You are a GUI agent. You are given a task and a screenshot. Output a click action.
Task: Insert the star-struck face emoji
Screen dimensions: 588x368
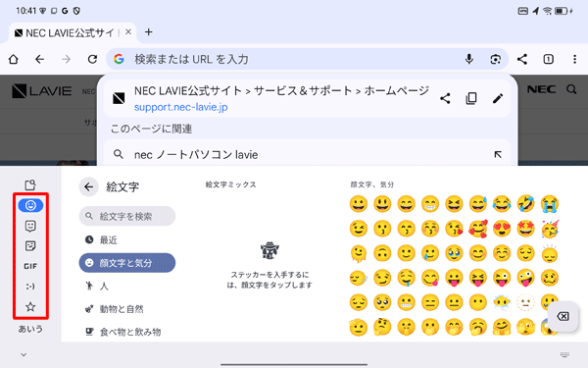[x=525, y=229]
